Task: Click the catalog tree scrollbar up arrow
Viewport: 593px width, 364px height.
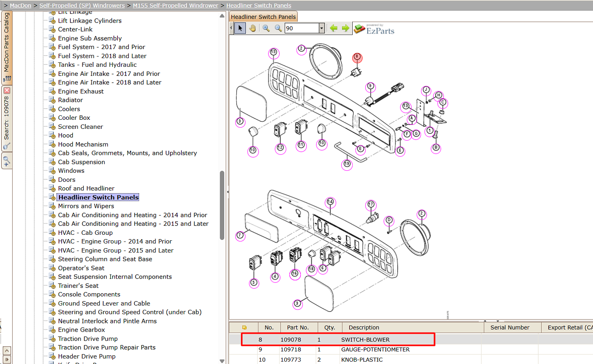Action: tap(222, 16)
